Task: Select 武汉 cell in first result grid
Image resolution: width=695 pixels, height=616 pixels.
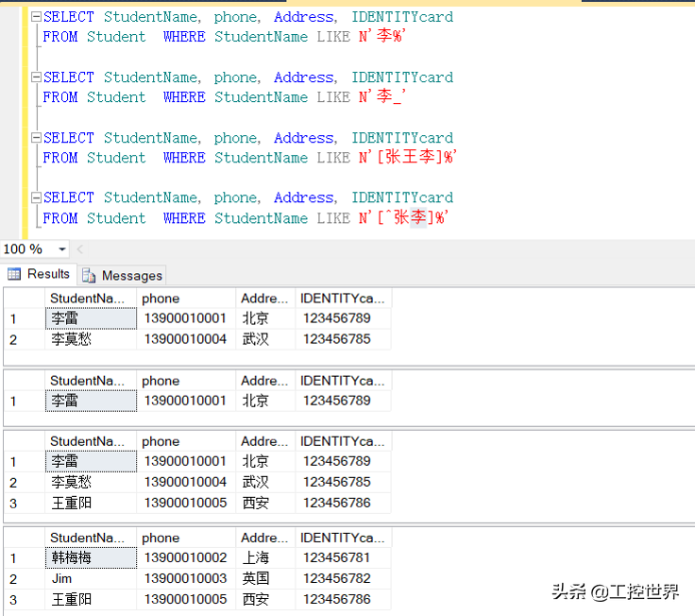Action: click(265, 339)
